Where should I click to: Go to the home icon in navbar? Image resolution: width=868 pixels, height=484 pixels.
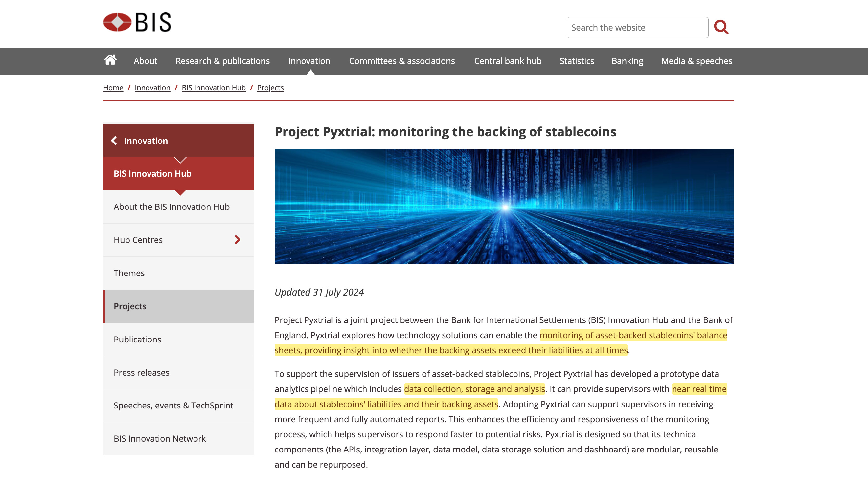(110, 60)
